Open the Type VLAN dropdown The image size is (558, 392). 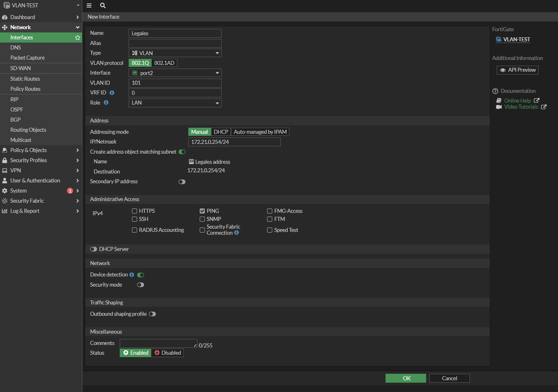pyautogui.click(x=175, y=53)
